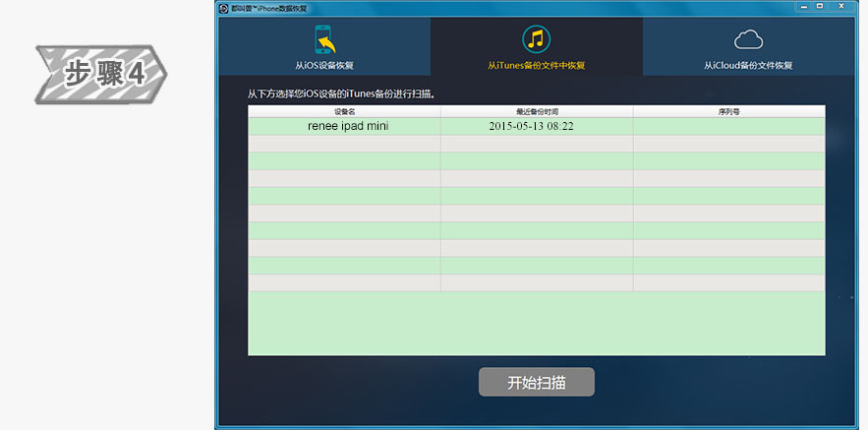Switch to the 从iOS设备恢复 tab
This screenshot has height=430, width=868.
tap(324, 46)
